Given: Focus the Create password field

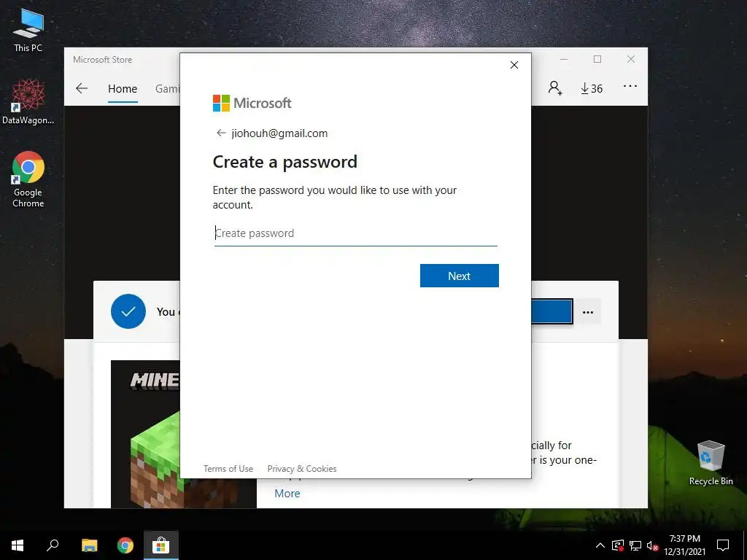Looking at the screenshot, I should 355,233.
